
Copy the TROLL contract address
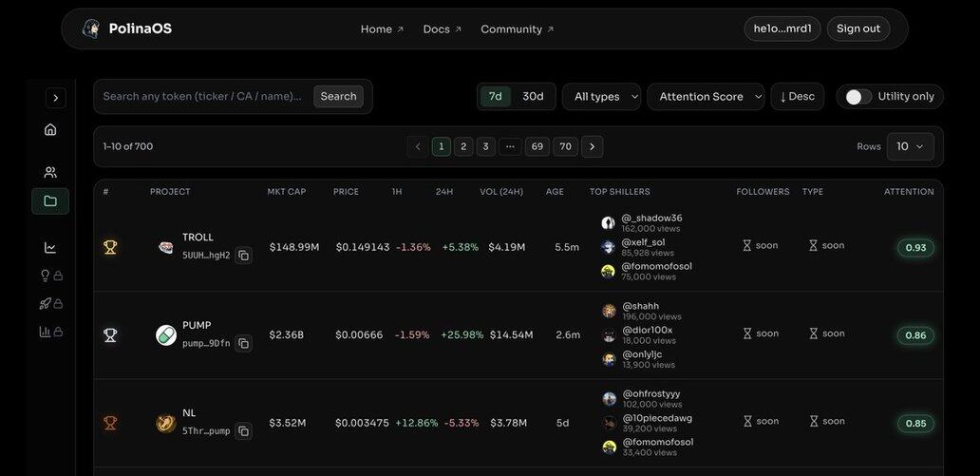point(243,255)
